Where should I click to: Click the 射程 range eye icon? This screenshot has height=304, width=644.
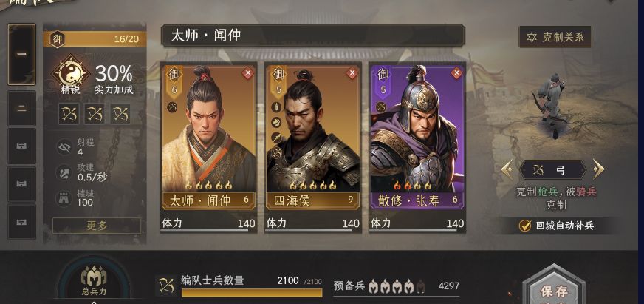tap(64, 147)
